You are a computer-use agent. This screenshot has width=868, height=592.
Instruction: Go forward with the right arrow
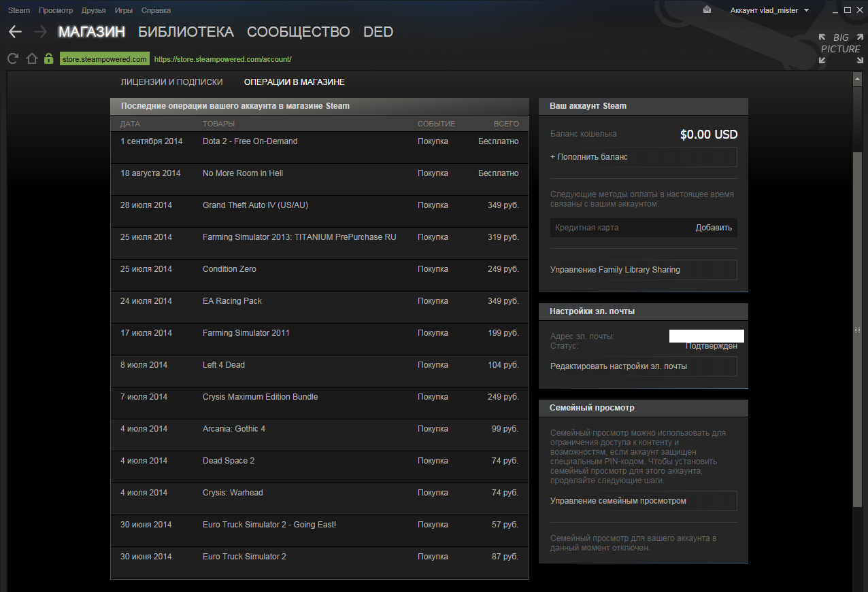pos(40,32)
